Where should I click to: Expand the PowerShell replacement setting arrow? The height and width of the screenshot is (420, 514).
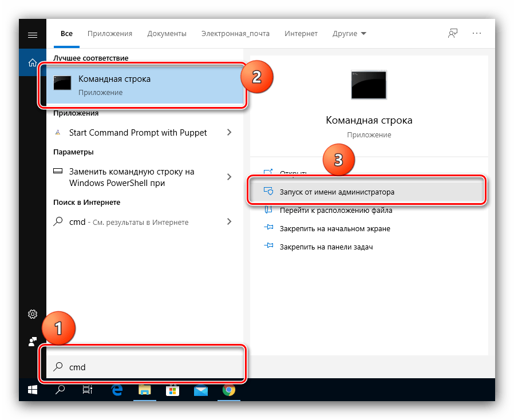click(229, 177)
